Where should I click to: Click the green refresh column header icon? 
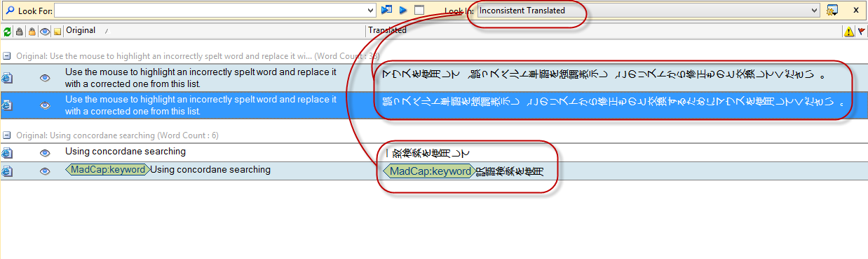point(7,32)
